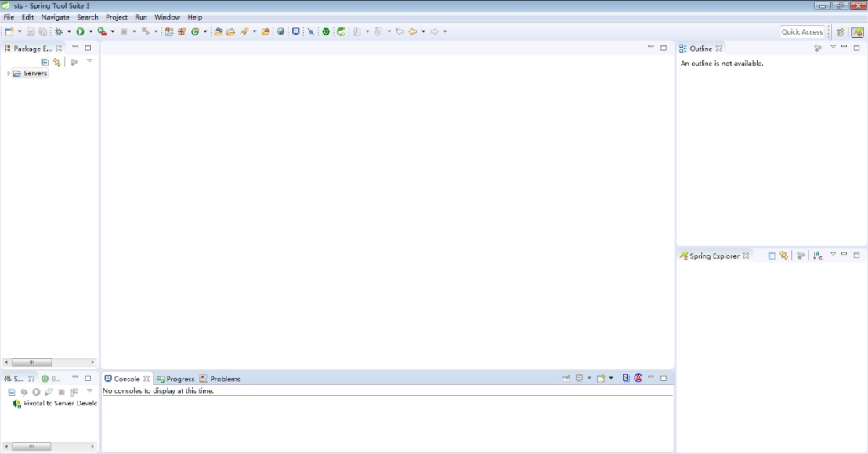Image resolution: width=868 pixels, height=454 pixels.
Task: Open the Debug dropdown arrow
Action: coord(69,31)
